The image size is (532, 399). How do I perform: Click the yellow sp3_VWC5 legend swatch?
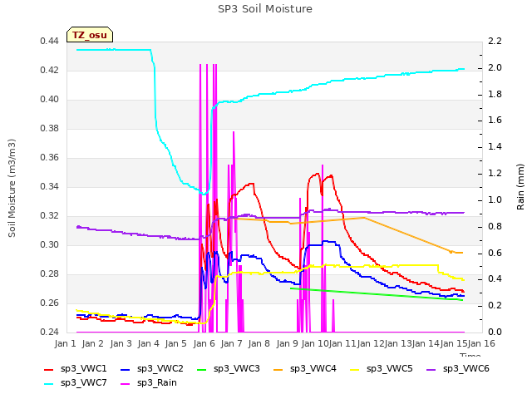[x=355, y=369]
